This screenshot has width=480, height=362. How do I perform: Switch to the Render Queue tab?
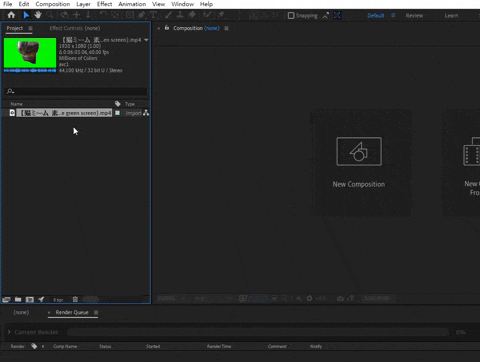pos(72,312)
